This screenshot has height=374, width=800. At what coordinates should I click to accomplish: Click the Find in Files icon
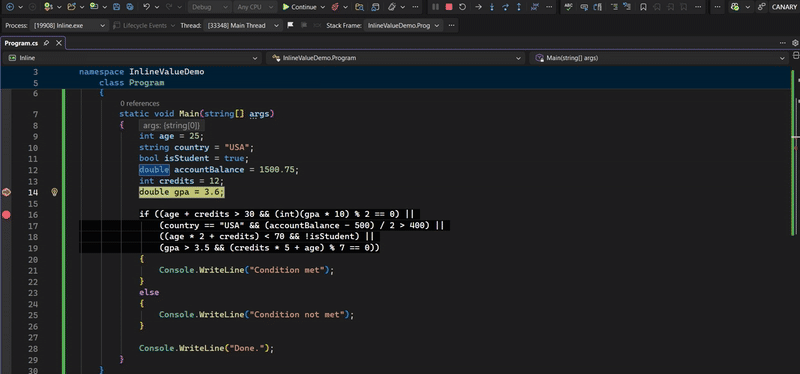(360, 7)
